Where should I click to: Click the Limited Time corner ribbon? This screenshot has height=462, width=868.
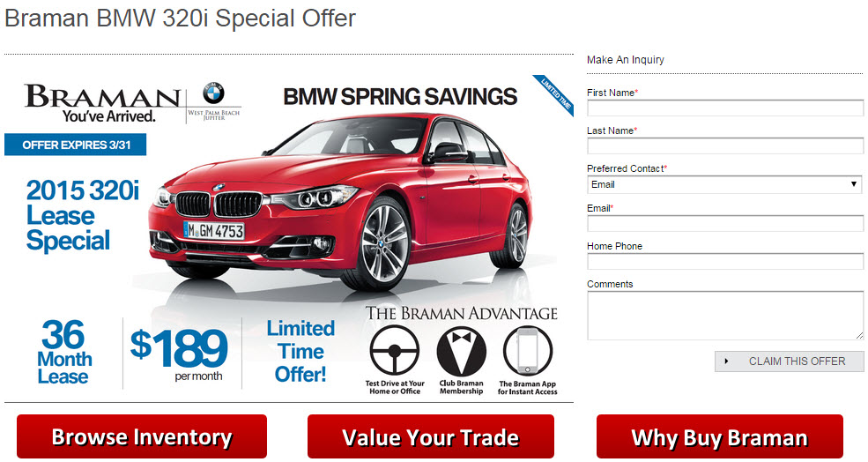(x=554, y=94)
